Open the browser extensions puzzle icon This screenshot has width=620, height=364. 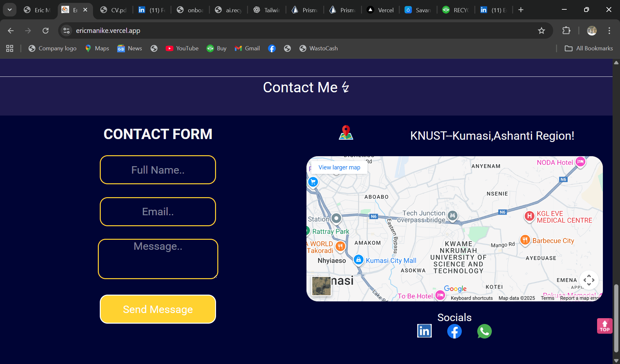[567, 31]
